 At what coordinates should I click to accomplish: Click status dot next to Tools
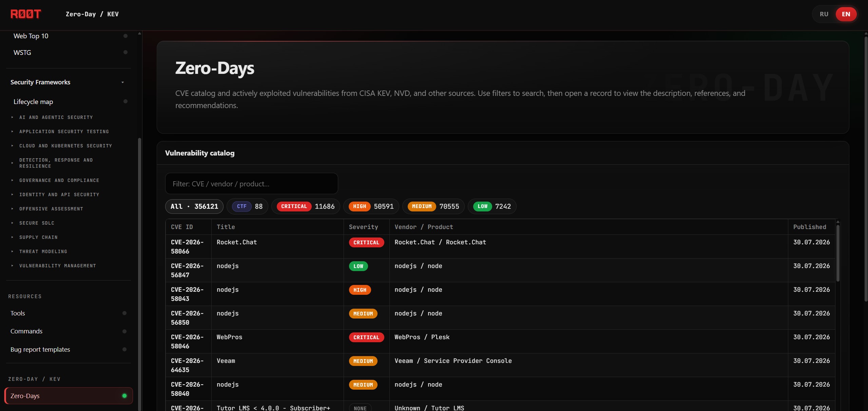[124, 313]
